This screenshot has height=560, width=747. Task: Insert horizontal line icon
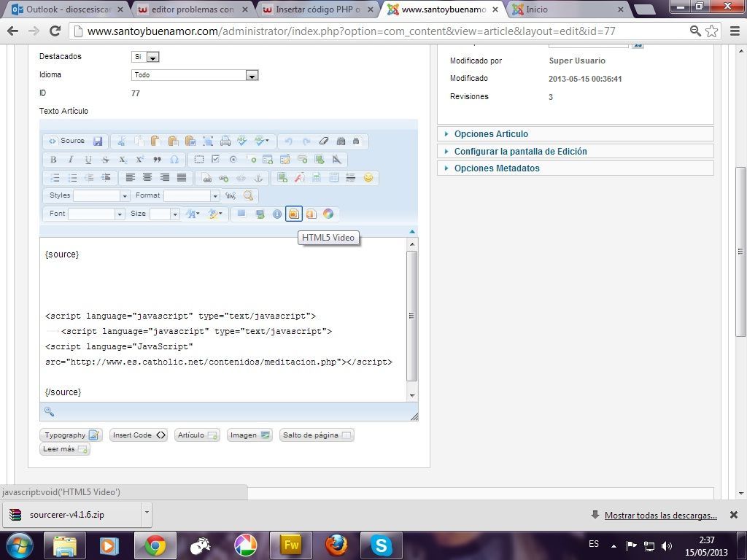click(x=351, y=178)
